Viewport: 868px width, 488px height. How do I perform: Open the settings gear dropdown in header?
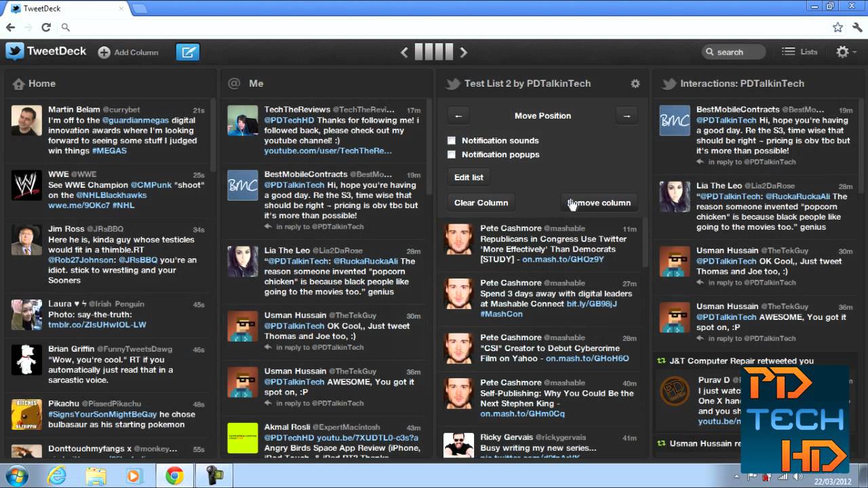click(846, 52)
